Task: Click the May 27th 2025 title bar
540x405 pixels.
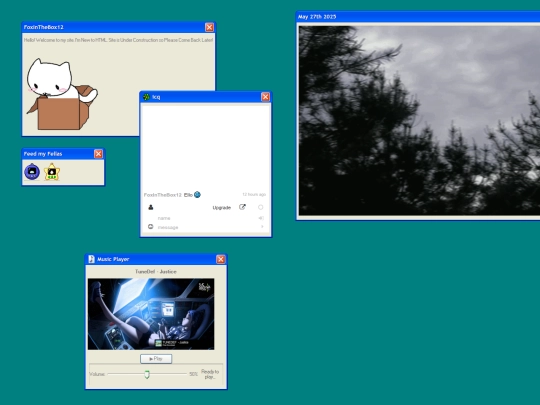Action: [418, 17]
